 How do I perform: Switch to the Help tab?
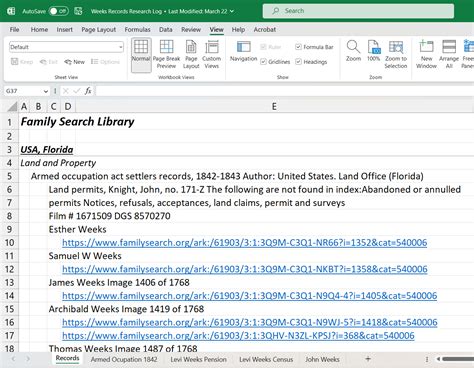[x=238, y=30]
